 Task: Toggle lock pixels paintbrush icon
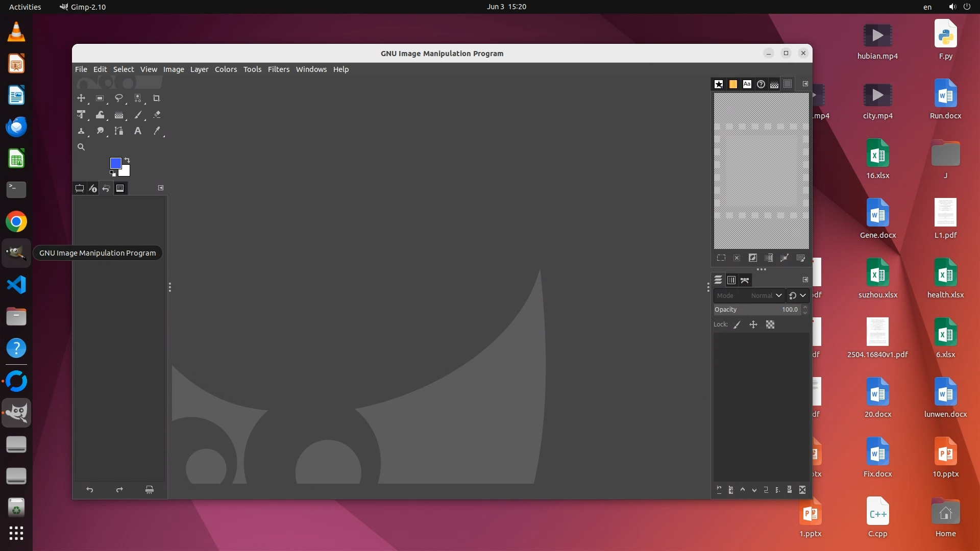pyautogui.click(x=737, y=324)
